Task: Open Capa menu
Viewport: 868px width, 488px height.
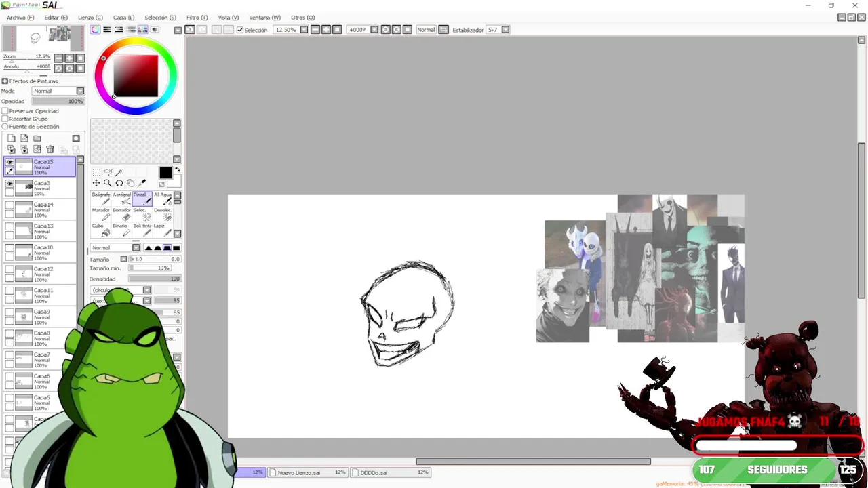Action: 123,18
